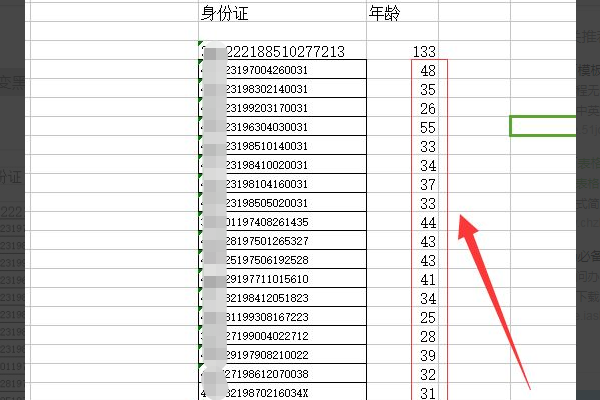Click the ID cell containing 29197908210022

tap(282, 354)
